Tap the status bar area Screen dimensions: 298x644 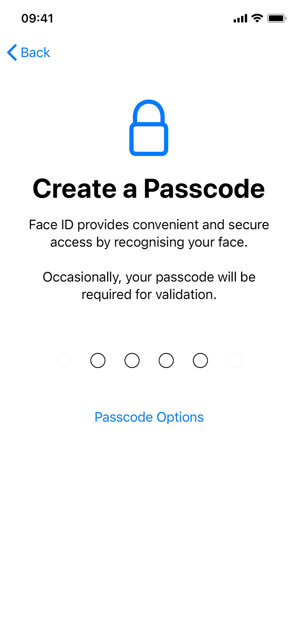pyautogui.click(x=149, y=18)
